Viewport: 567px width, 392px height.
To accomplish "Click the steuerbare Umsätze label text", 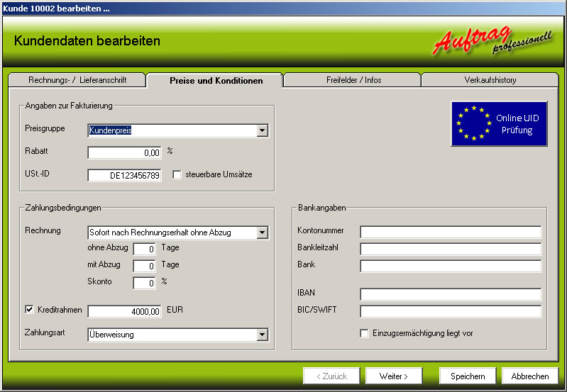I will tap(219, 174).
